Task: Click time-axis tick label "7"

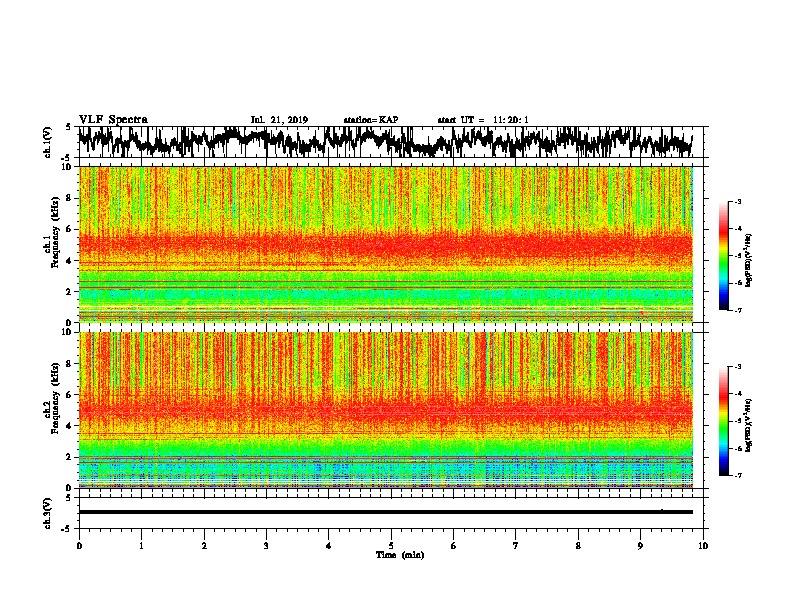Action: click(516, 546)
